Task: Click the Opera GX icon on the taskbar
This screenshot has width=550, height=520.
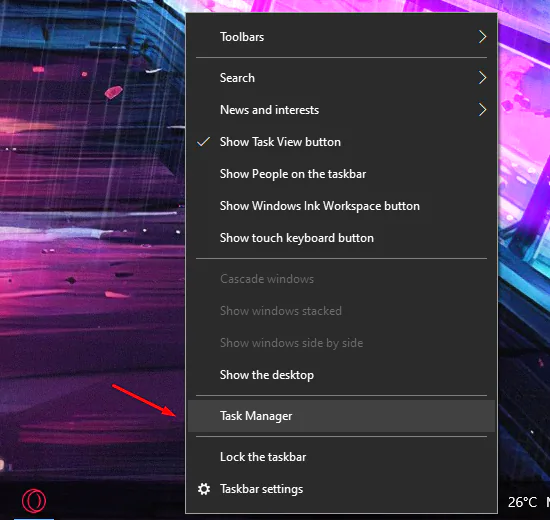Action: click(34, 501)
